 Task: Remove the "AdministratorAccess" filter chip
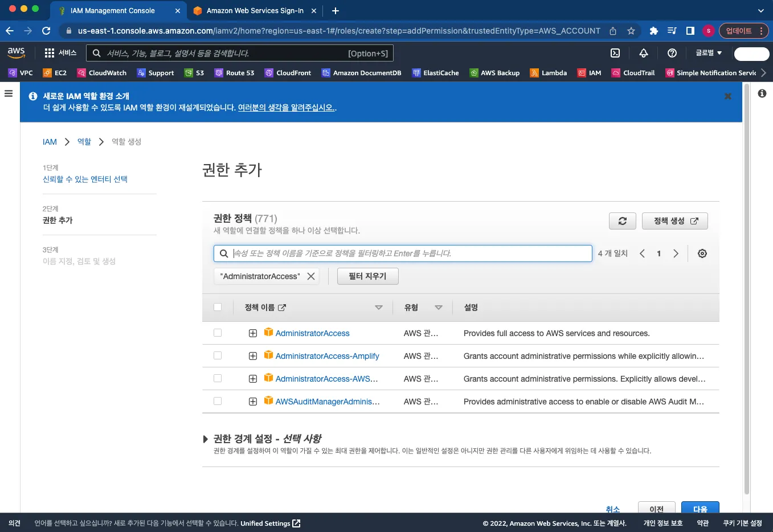(311, 276)
